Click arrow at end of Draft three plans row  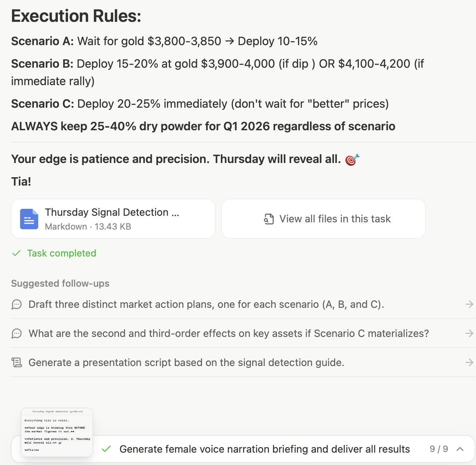[469, 304]
